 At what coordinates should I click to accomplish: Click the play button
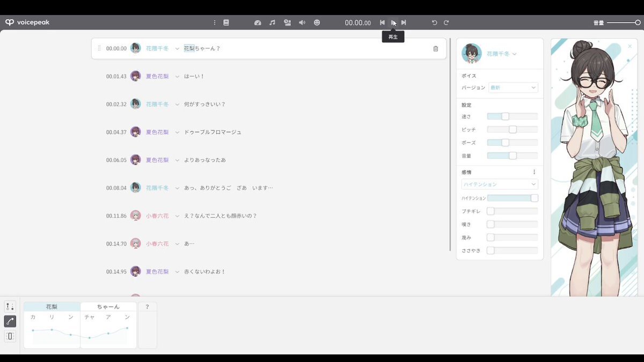393,23
